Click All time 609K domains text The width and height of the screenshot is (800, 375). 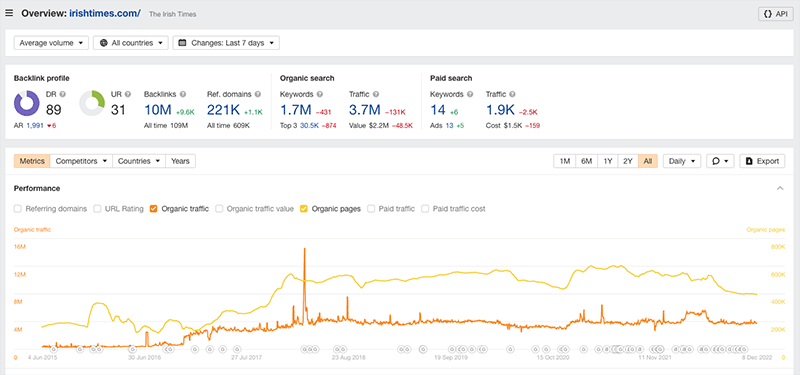[x=229, y=126]
